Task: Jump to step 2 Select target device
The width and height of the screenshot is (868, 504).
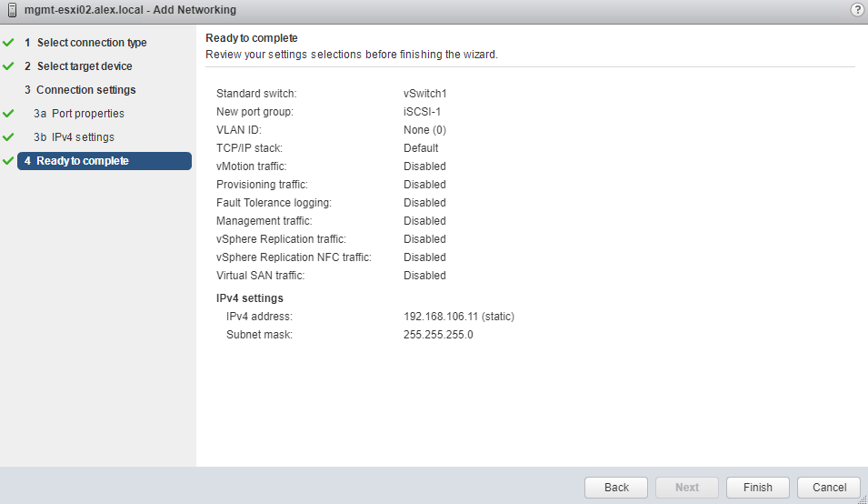Action: pyautogui.click(x=84, y=66)
